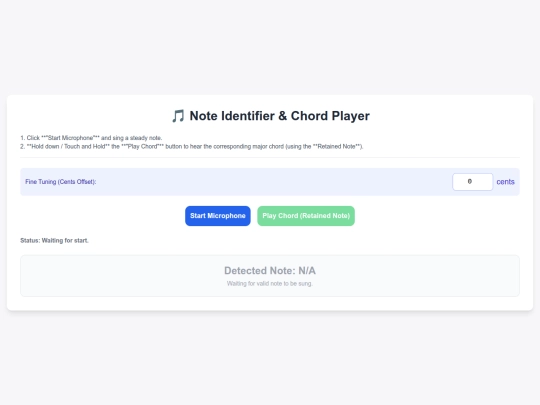Click the 'Fine Tuning (Cents Offset):' label

(x=61, y=182)
